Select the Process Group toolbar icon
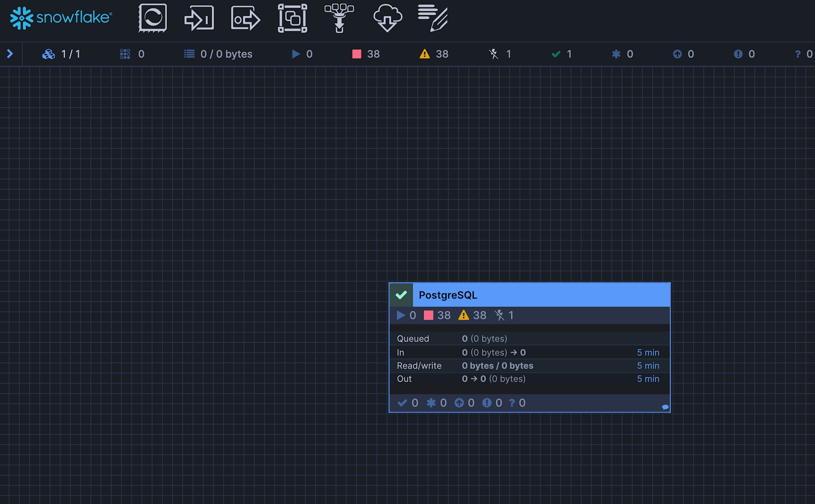The height and width of the screenshot is (504, 815). coord(292,18)
